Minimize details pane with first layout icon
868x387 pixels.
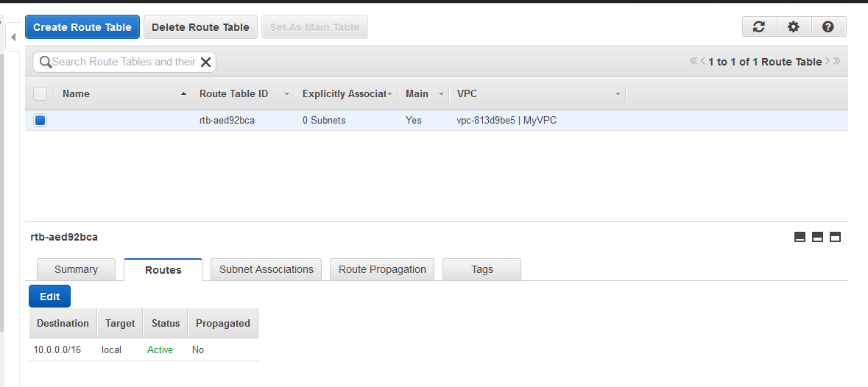point(800,237)
